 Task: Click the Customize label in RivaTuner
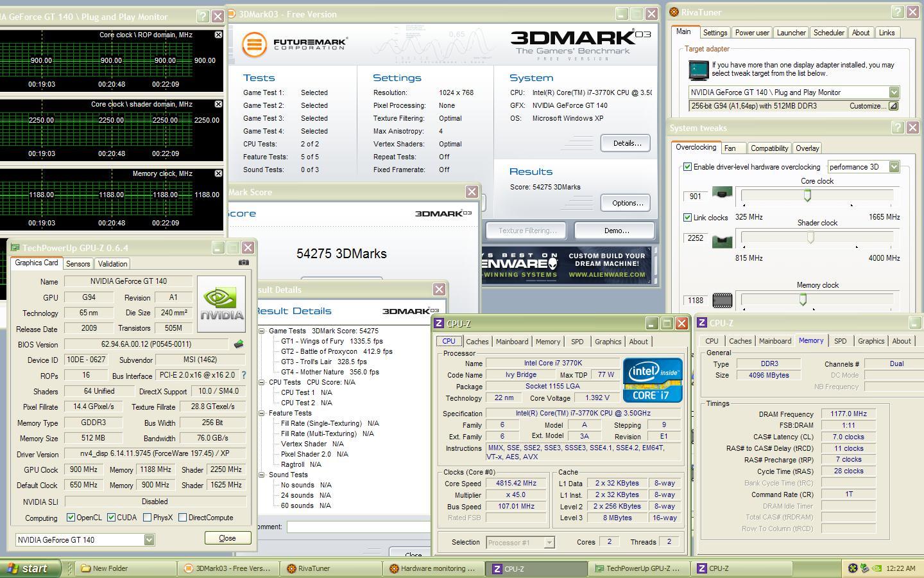868,106
